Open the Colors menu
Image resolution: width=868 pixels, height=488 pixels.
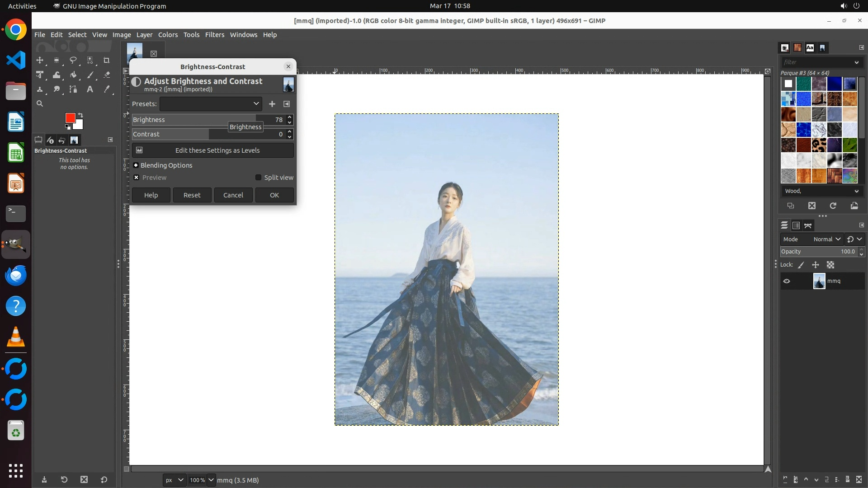(x=168, y=35)
